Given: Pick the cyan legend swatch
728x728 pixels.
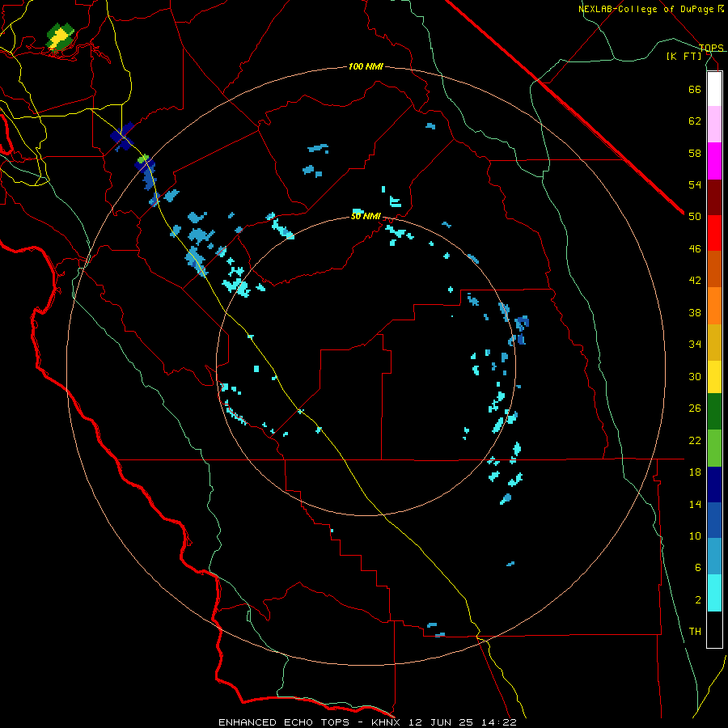Looking at the screenshot, I should (714, 593).
